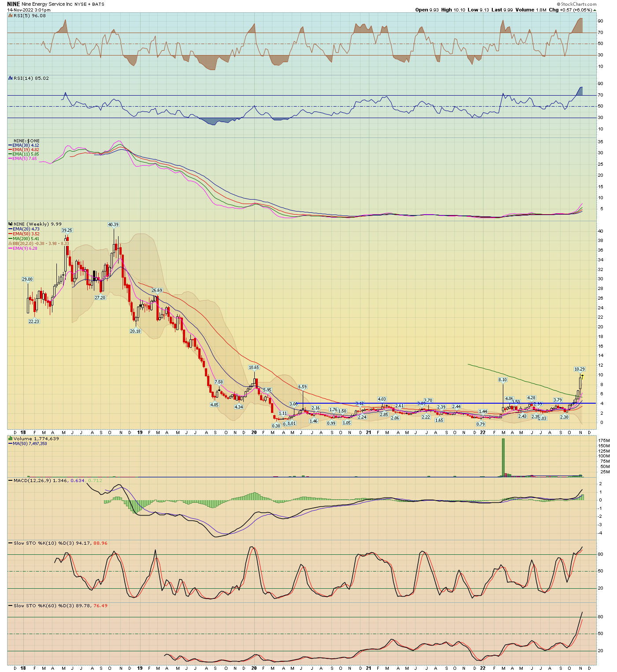Click the Volume 1,774,639 label
The height and width of the screenshot is (672, 617).
[x=36, y=438]
